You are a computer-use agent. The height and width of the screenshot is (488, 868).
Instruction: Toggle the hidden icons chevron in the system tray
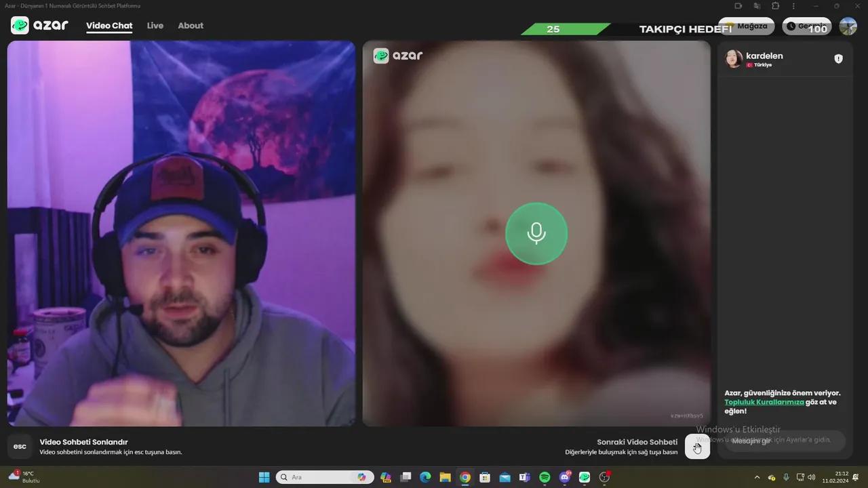tap(757, 477)
